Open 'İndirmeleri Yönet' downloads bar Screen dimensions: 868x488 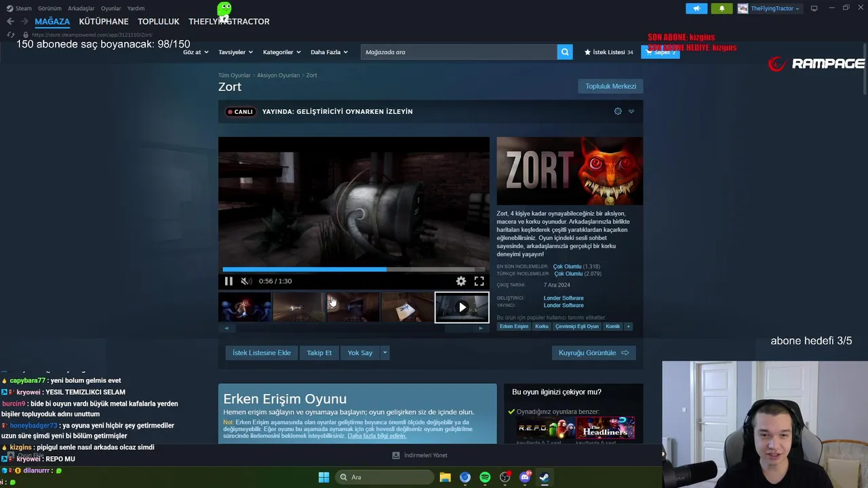tap(420, 455)
